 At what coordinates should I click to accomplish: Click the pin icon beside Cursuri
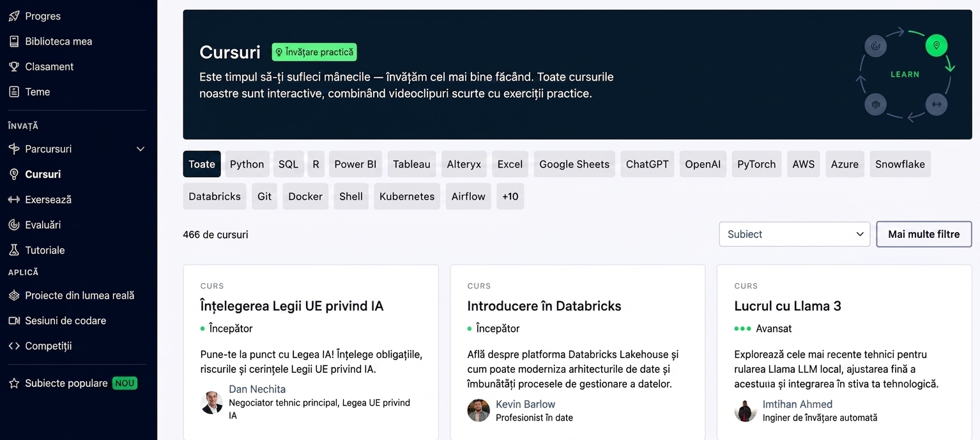click(13, 174)
